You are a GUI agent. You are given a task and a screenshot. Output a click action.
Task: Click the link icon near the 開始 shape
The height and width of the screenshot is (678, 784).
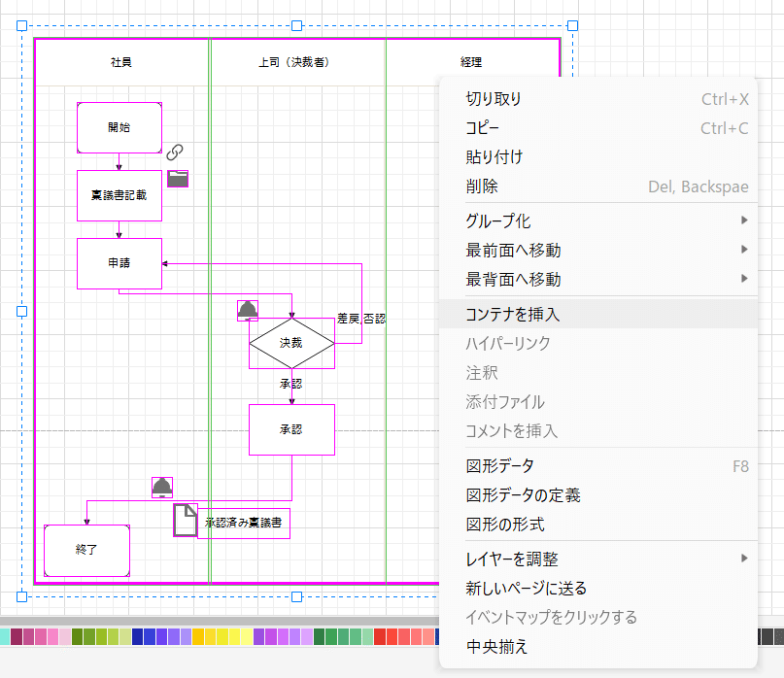[x=175, y=152]
